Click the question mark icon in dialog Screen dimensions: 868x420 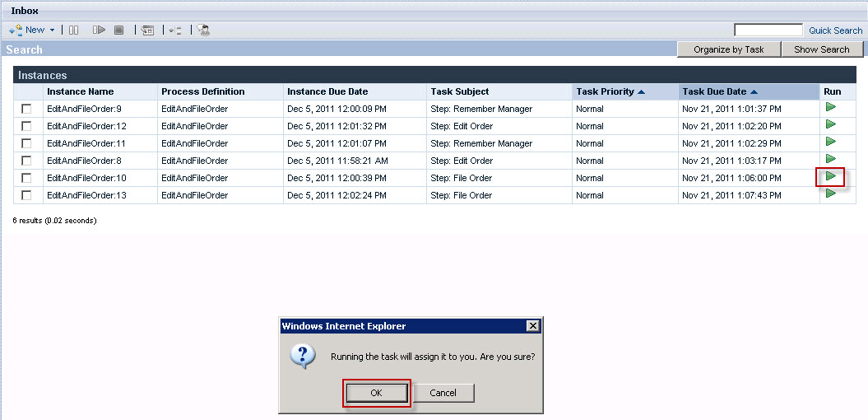[303, 356]
